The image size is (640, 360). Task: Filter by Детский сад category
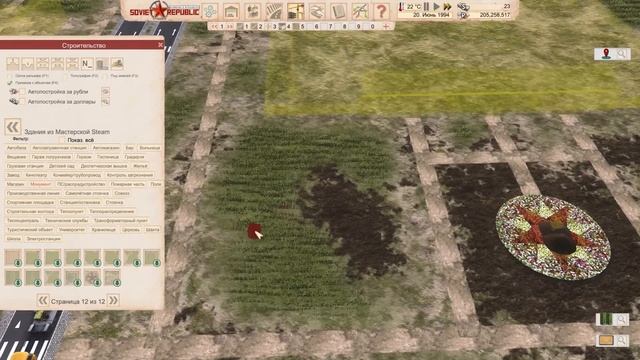(62, 166)
